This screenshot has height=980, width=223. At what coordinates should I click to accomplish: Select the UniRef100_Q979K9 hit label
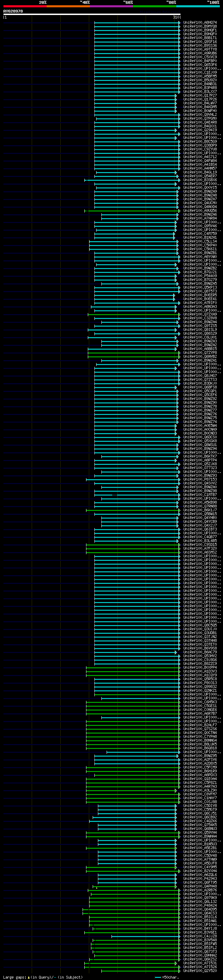(200, 898)
